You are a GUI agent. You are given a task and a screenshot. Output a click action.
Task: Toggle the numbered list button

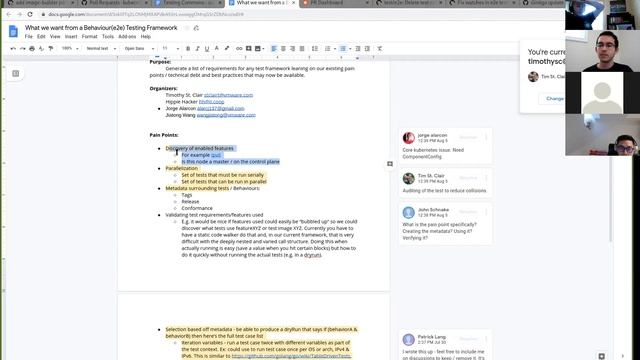click(x=327, y=49)
